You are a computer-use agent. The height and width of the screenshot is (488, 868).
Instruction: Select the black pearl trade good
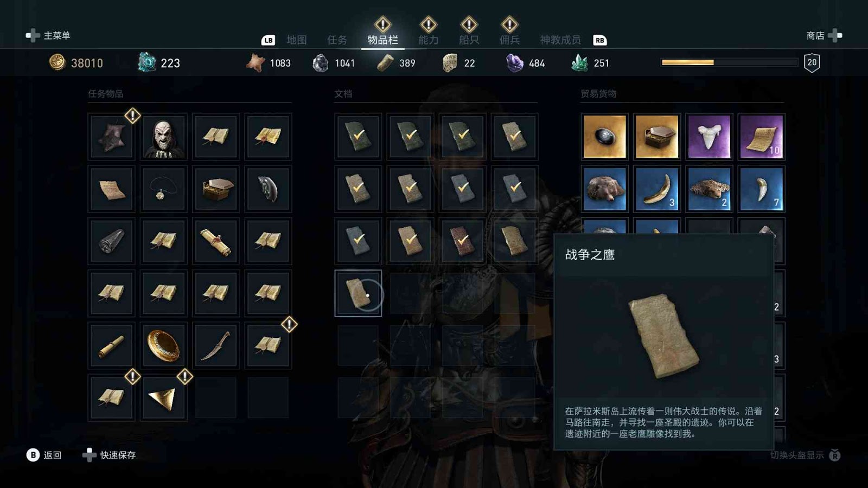pos(604,137)
